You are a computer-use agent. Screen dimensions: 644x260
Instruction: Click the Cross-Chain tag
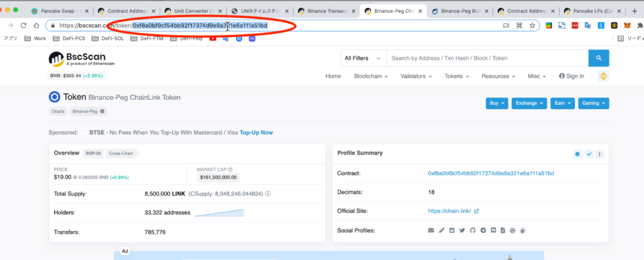[x=121, y=153]
